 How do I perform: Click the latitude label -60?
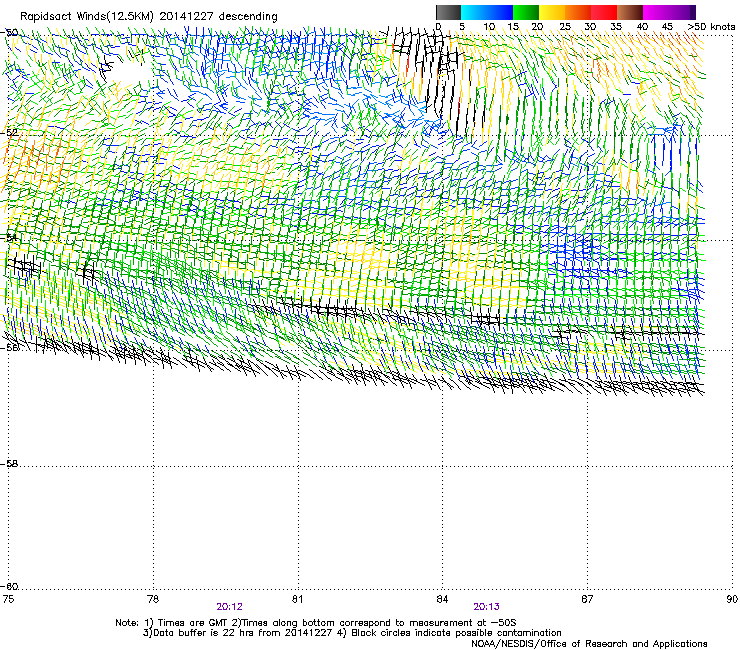coord(9,587)
